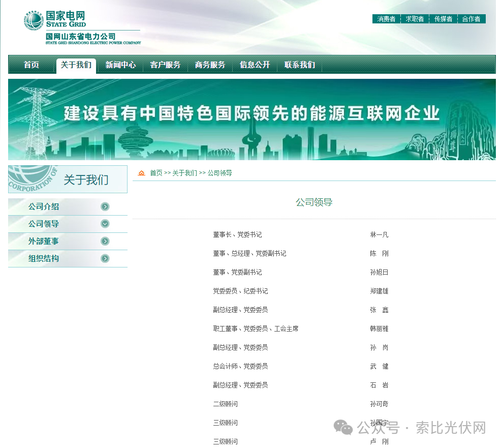Click arrow icon beside 外部董事

point(105,241)
